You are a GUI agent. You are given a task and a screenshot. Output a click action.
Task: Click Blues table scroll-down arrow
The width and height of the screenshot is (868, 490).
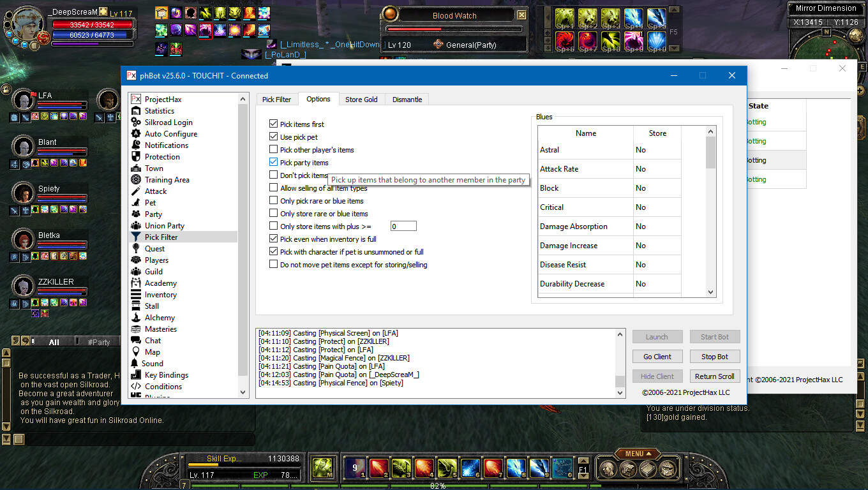tap(711, 292)
